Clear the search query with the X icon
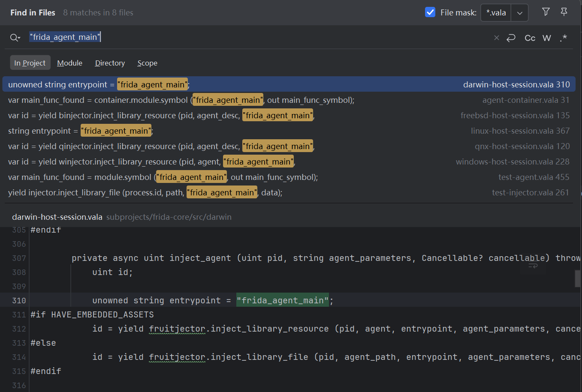Viewport: 582px width, 392px height. pyautogui.click(x=497, y=38)
